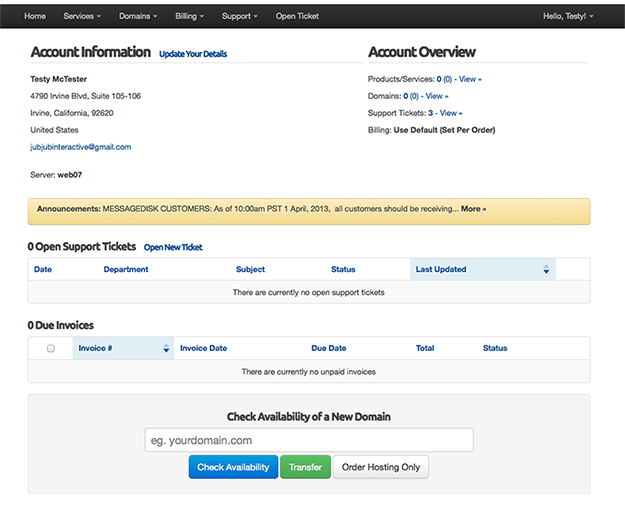
Task: Open the Billing dropdown menu
Action: 189,16
